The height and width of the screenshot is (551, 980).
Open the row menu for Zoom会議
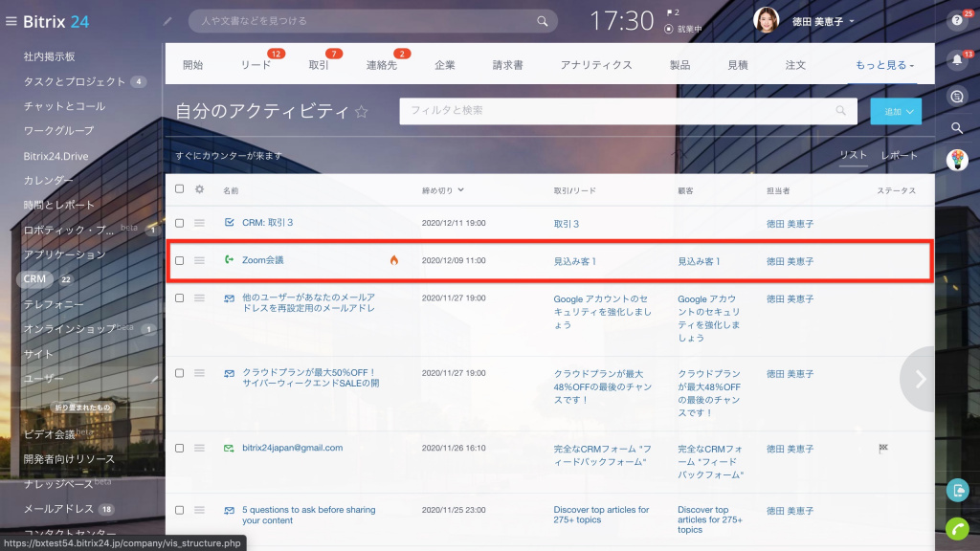pos(199,260)
